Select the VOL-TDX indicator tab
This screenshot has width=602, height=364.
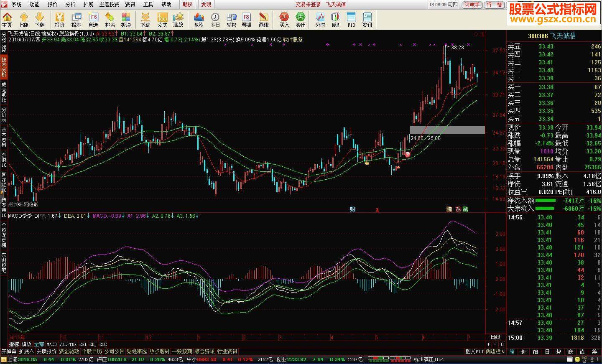pyautogui.click(x=68, y=345)
